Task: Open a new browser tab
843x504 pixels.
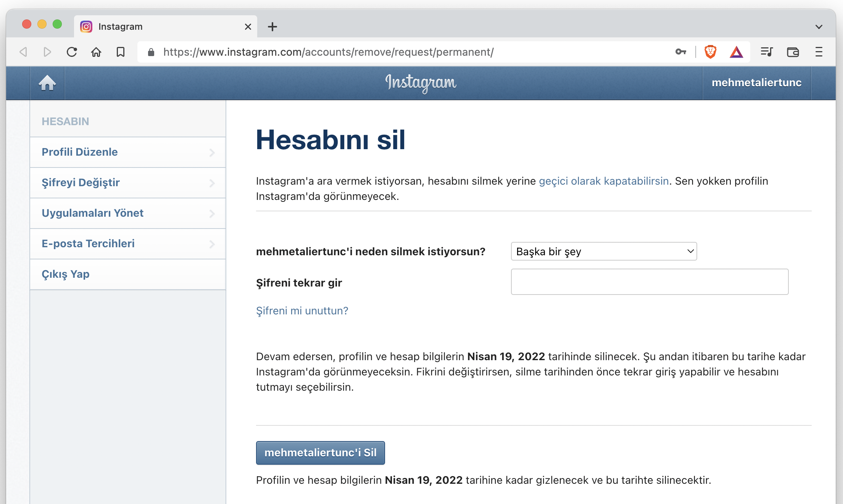Action: coord(272,27)
